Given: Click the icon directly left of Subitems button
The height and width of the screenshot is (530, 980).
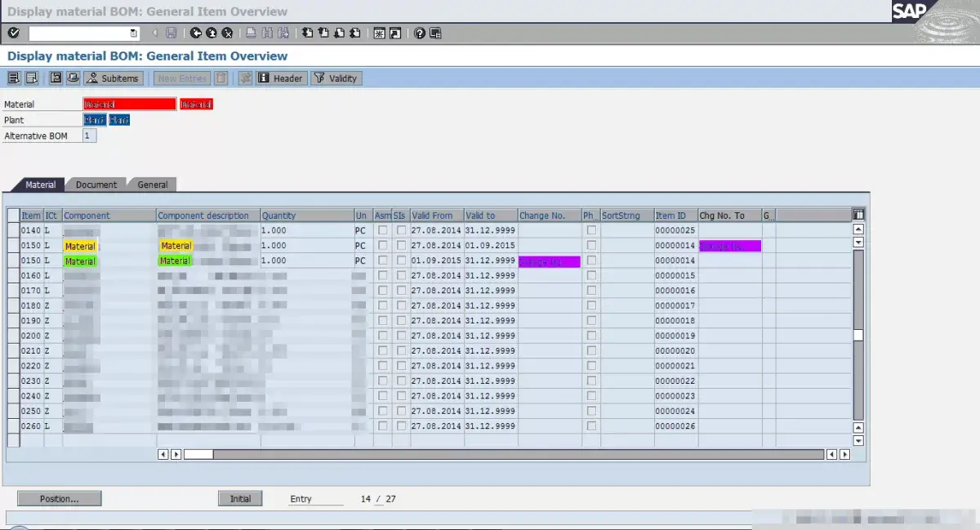Looking at the screenshot, I should coord(73,78).
